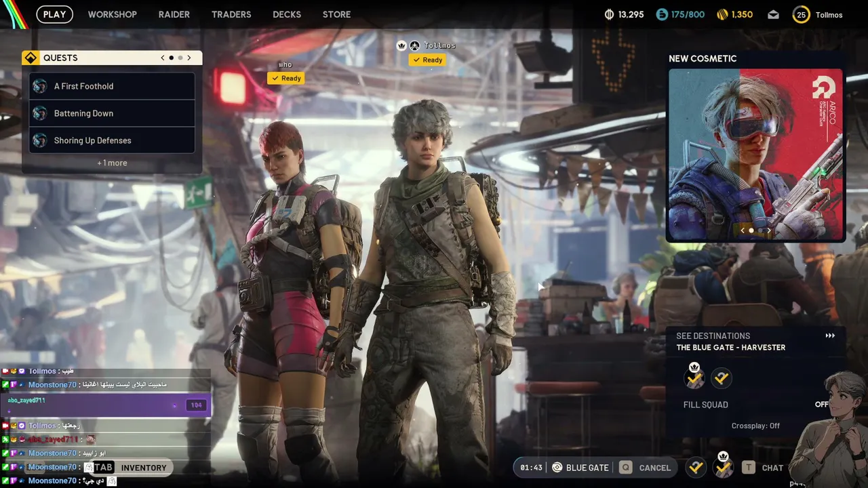Image resolution: width=868 pixels, height=488 pixels.
Task: Click the crowned ready squad icon in bottom bar
Action: point(724,466)
